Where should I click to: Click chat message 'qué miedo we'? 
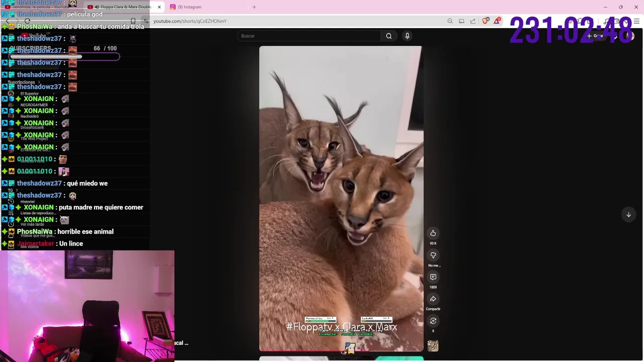coord(87,183)
